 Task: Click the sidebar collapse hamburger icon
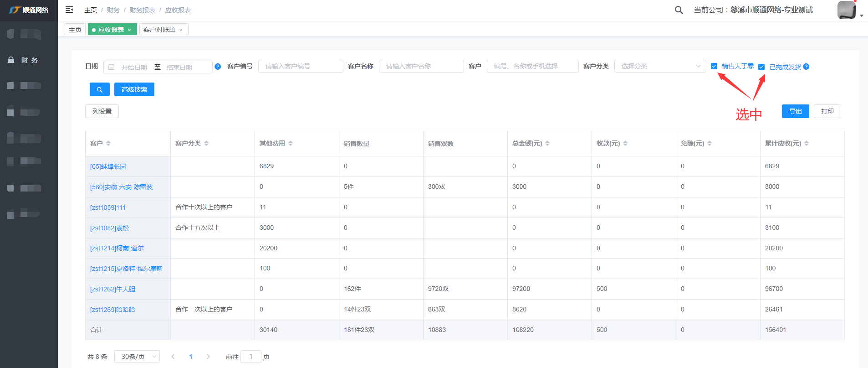[x=69, y=10]
